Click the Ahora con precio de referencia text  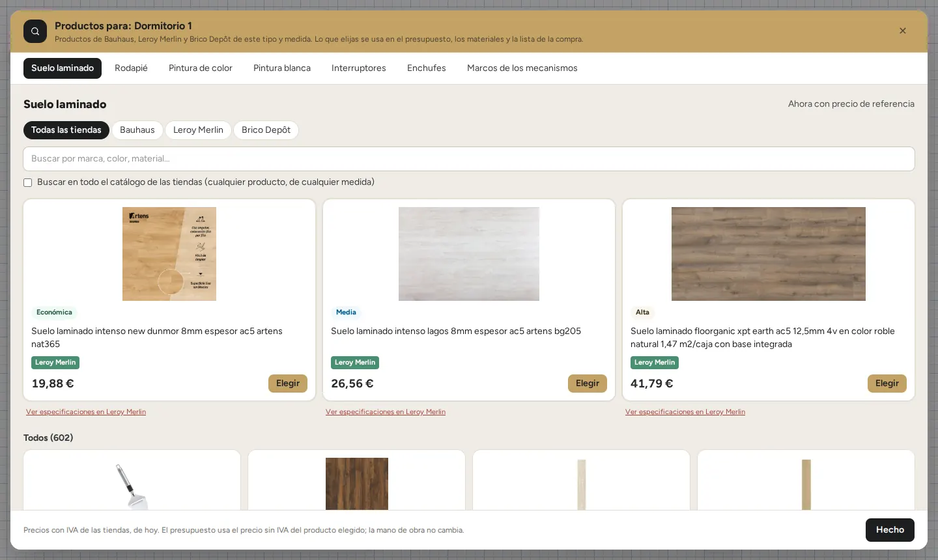(851, 104)
